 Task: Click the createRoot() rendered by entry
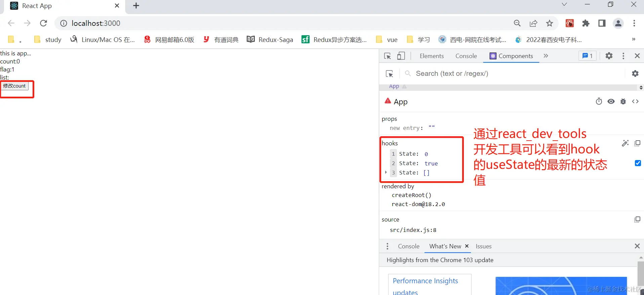[411, 195]
